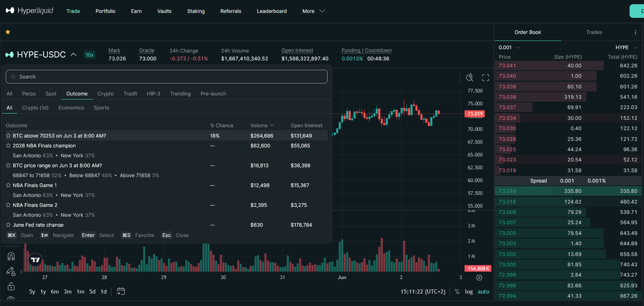
Task: Star the BTC price range outcome
Action: coord(9,165)
